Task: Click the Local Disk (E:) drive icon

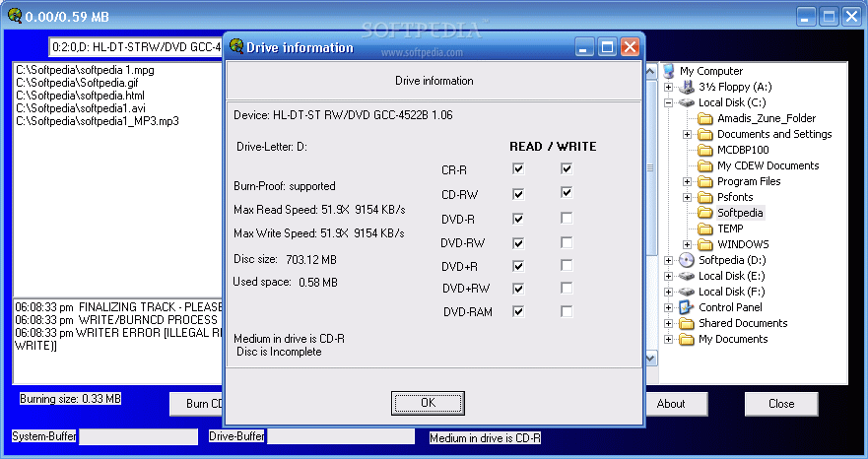Action: (687, 276)
